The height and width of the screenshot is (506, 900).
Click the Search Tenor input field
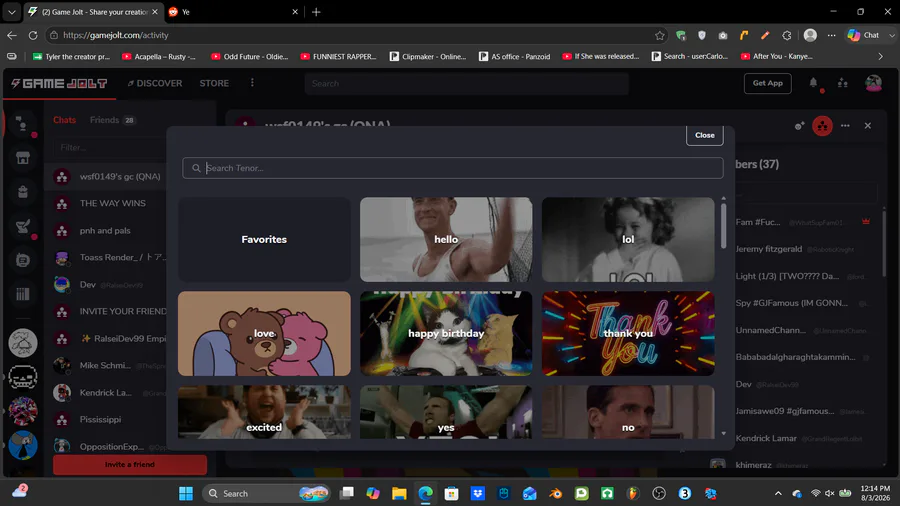coord(453,168)
